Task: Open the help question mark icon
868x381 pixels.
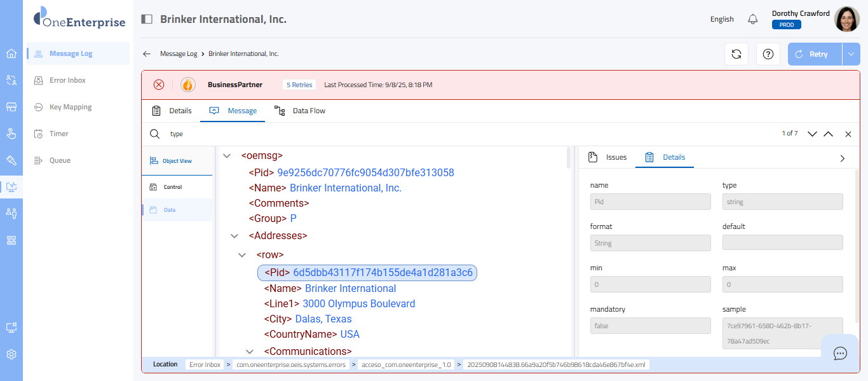Action: (x=768, y=54)
